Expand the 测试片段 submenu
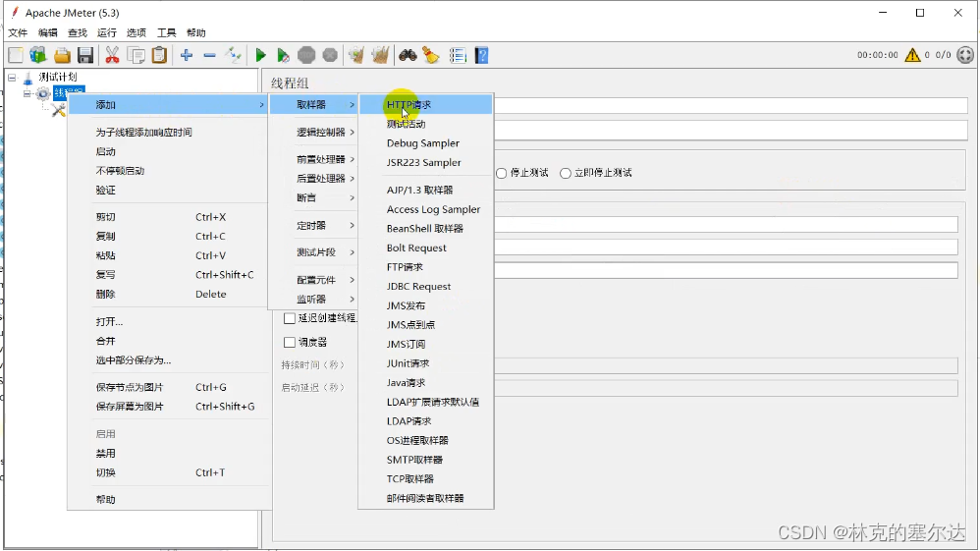Screen dimensions: 980x551 click(x=314, y=252)
